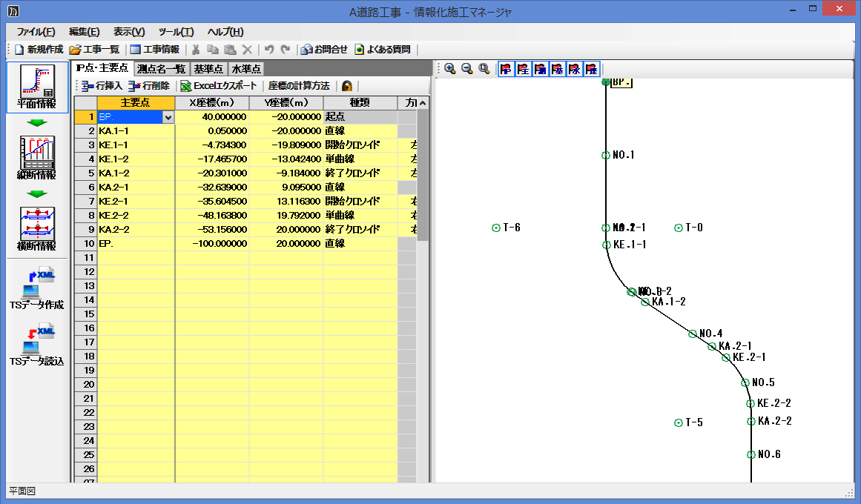Click the T-5 point marker in drawing
This screenshot has height=504, width=861.
(x=678, y=422)
